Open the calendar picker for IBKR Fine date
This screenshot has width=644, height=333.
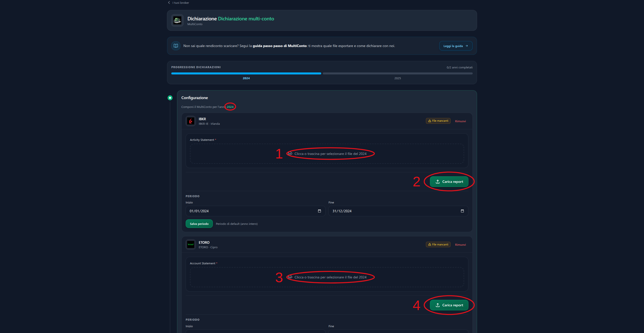462,211
